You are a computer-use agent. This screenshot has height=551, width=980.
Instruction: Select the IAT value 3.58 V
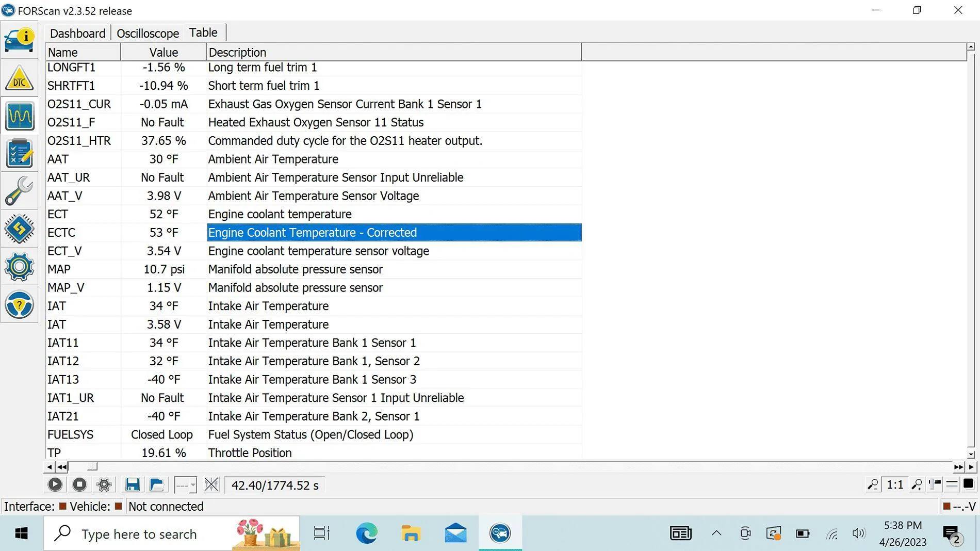point(164,325)
